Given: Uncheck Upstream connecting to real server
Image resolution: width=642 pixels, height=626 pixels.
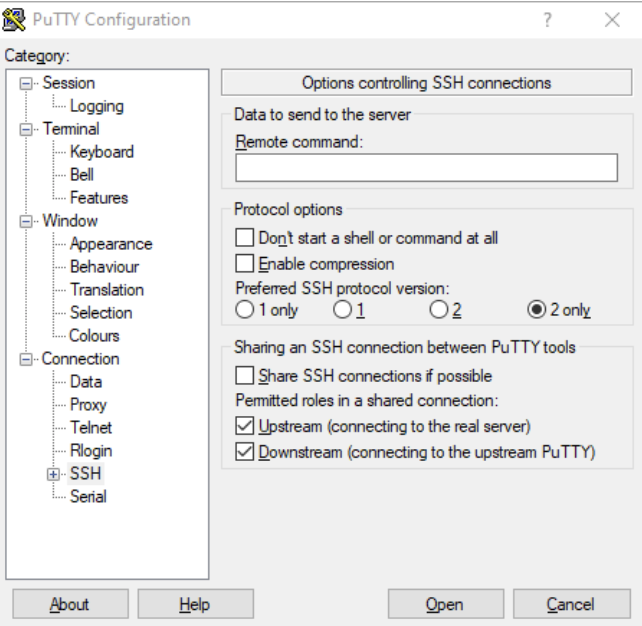Looking at the screenshot, I should tap(244, 426).
